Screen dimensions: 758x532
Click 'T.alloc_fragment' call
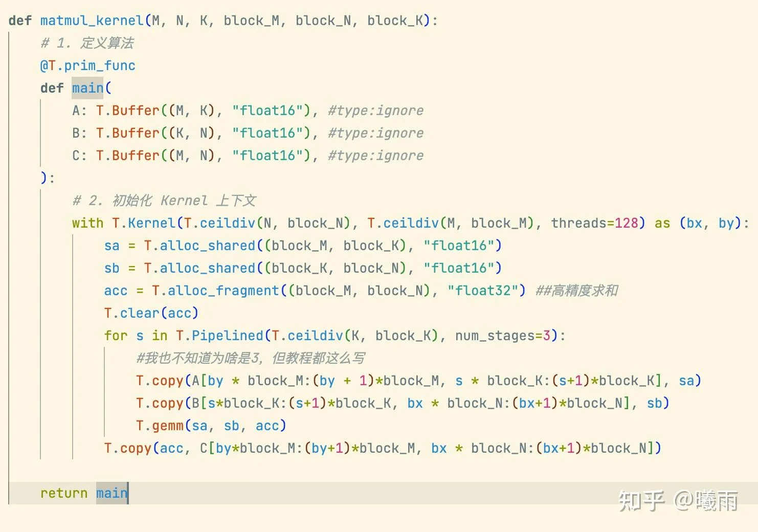click(x=215, y=291)
